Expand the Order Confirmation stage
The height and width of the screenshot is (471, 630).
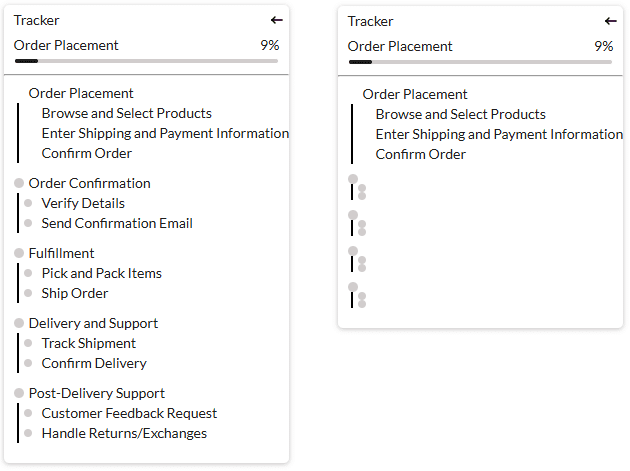pos(89,183)
